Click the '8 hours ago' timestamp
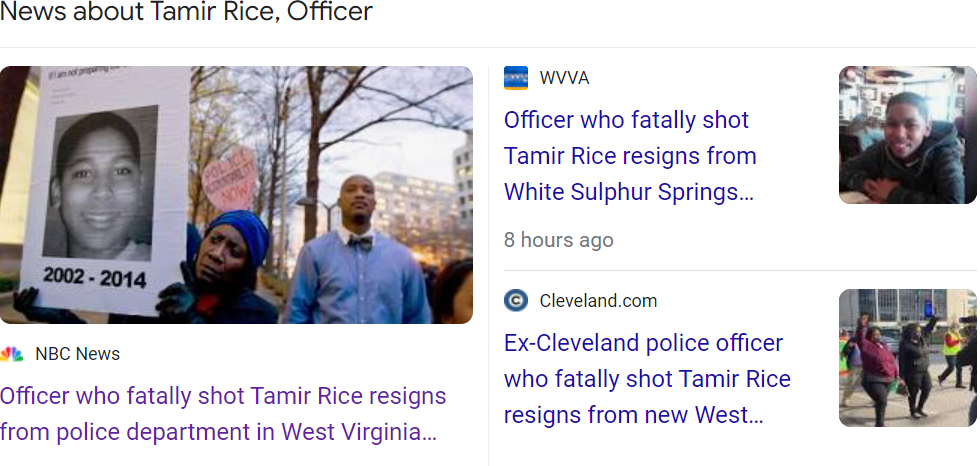This screenshot has width=980, height=466. pyautogui.click(x=558, y=240)
